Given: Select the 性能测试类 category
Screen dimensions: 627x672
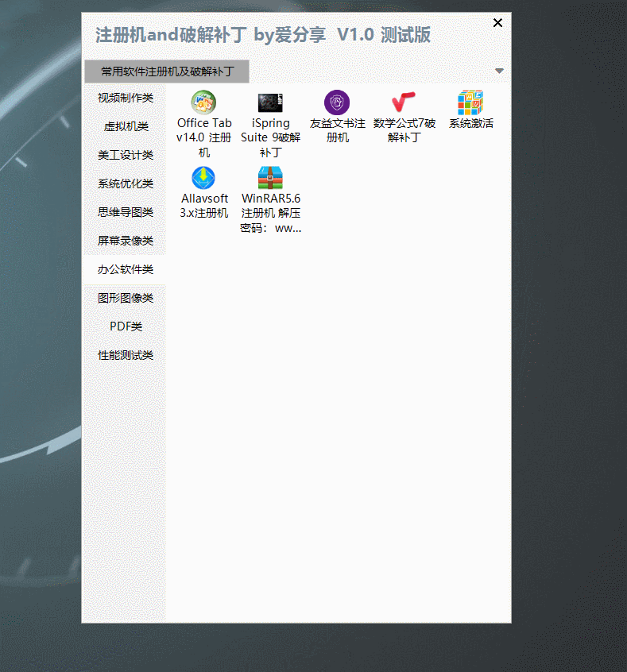Looking at the screenshot, I should (x=126, y=355).
